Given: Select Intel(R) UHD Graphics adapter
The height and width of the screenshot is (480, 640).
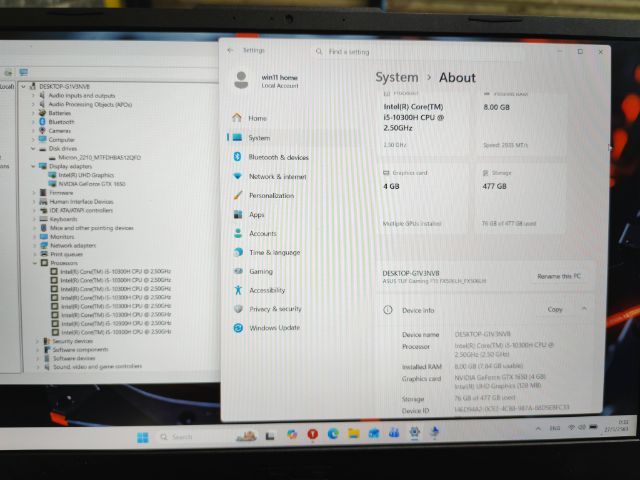Looking at the screenshot, I should (86, 175).
